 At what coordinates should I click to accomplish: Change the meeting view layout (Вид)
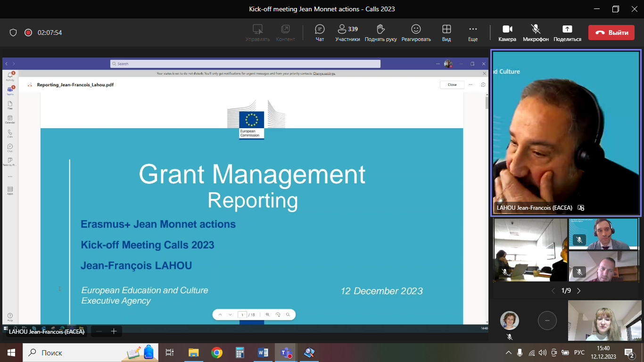pyautogui.click(x=446, y=33)
